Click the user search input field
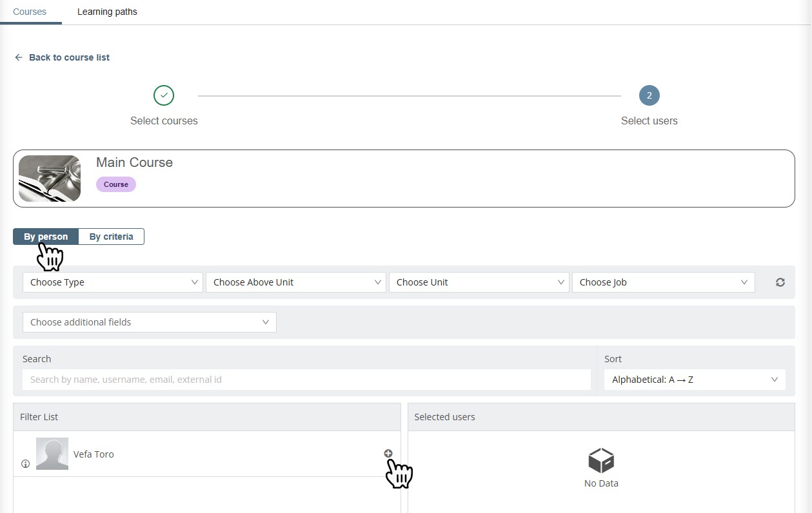The image size is (812, 513). [x=306, y=380]
